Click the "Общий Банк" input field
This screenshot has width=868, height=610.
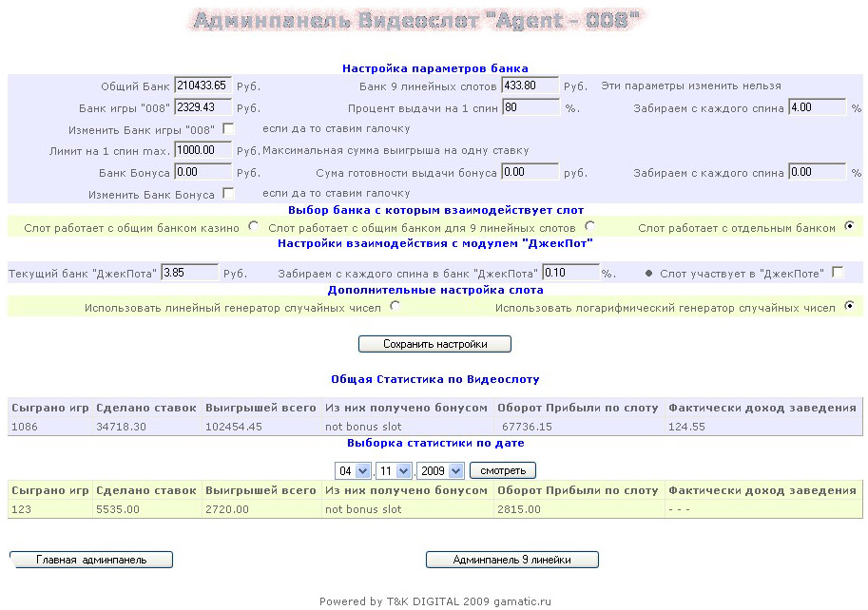pos(203,86)
